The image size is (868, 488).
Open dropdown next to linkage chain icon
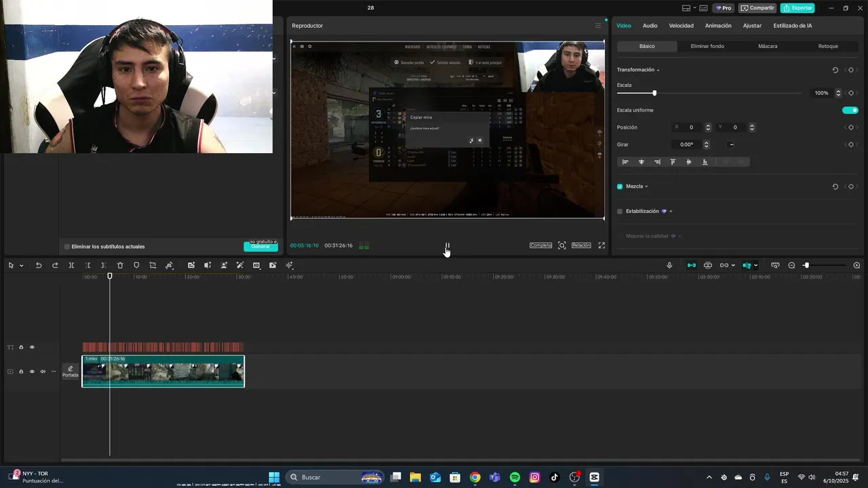pos(733,266)
